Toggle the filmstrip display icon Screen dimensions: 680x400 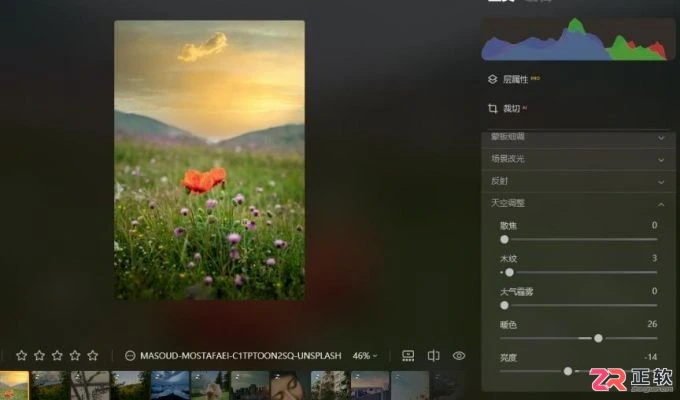pyautogui.click(x=408, y=356)
